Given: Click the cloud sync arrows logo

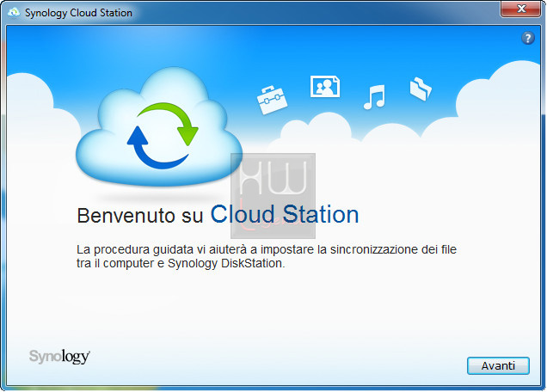Looking at the screenshot, I should pyautogui.click(x=159, y=127).
